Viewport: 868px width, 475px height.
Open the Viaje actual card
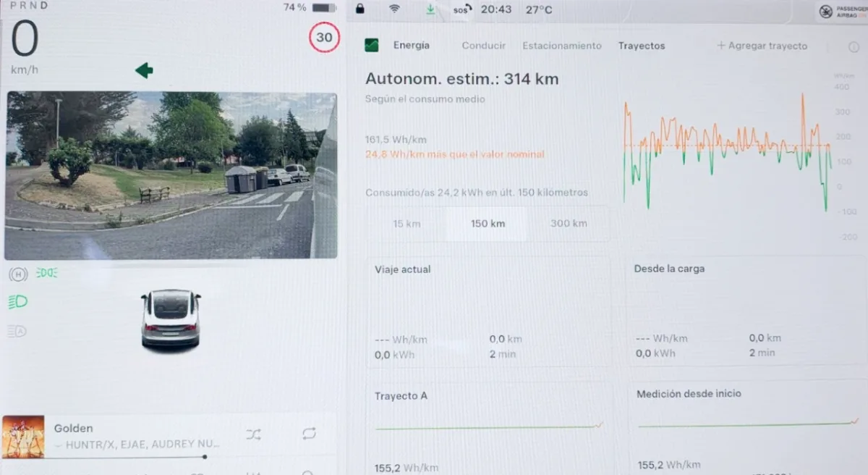488,311
